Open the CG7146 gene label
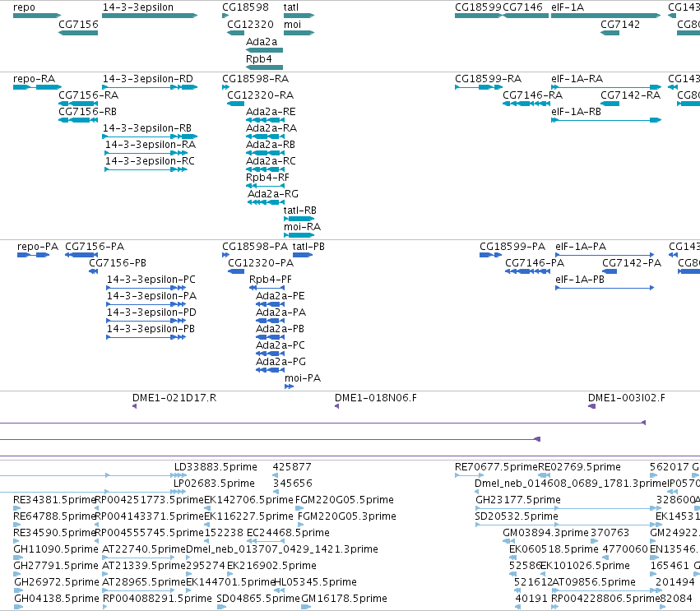700x611 pixels. [523, 7]
